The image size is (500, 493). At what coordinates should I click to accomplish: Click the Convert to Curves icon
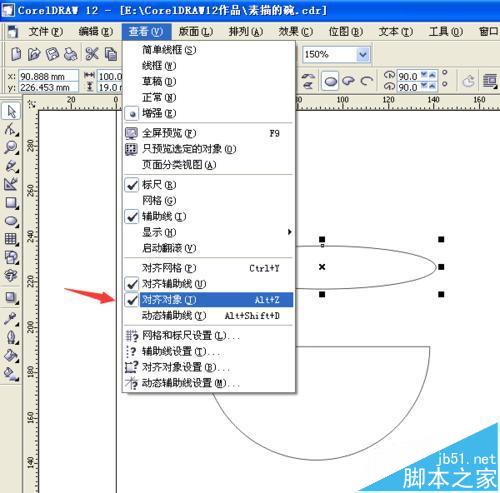click(469, 81)
